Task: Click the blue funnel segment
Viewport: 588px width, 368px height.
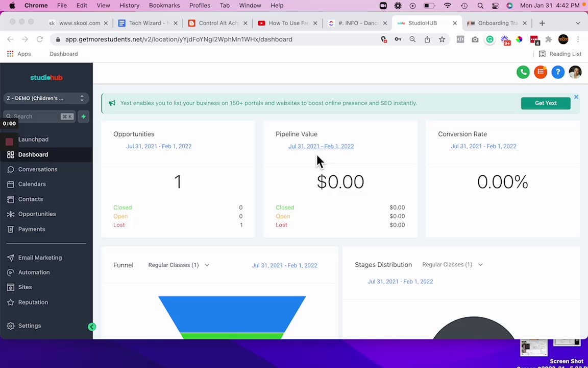Action: tap(232, 314)
